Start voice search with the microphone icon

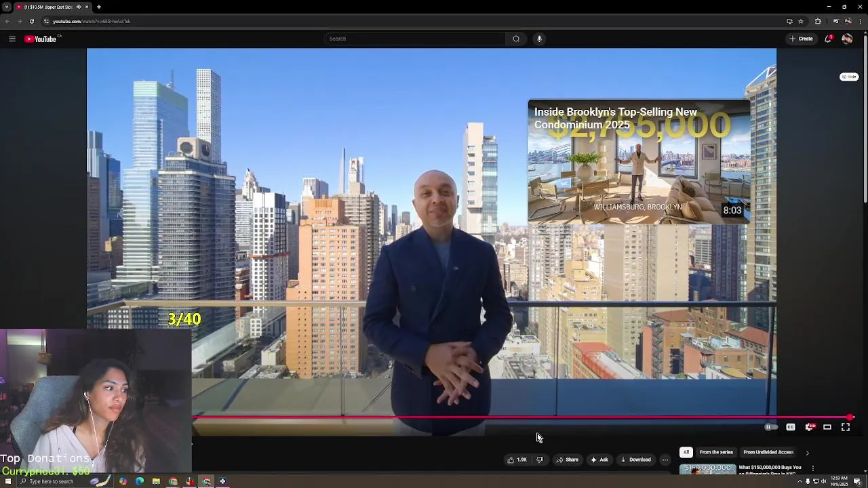[539, 39]
